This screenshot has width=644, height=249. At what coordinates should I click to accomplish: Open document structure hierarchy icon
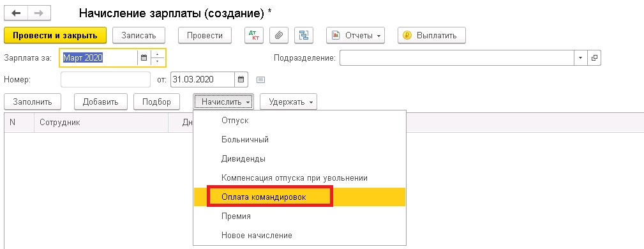point(304,35)
